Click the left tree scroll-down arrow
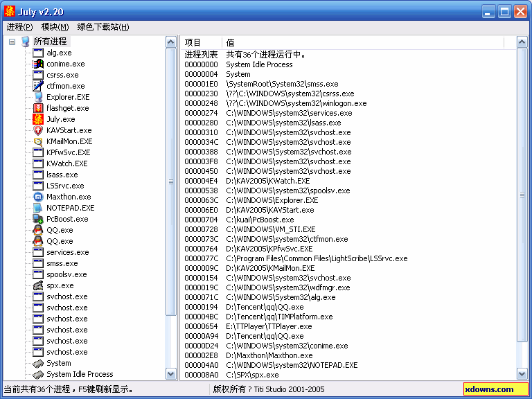 (171, 374)
